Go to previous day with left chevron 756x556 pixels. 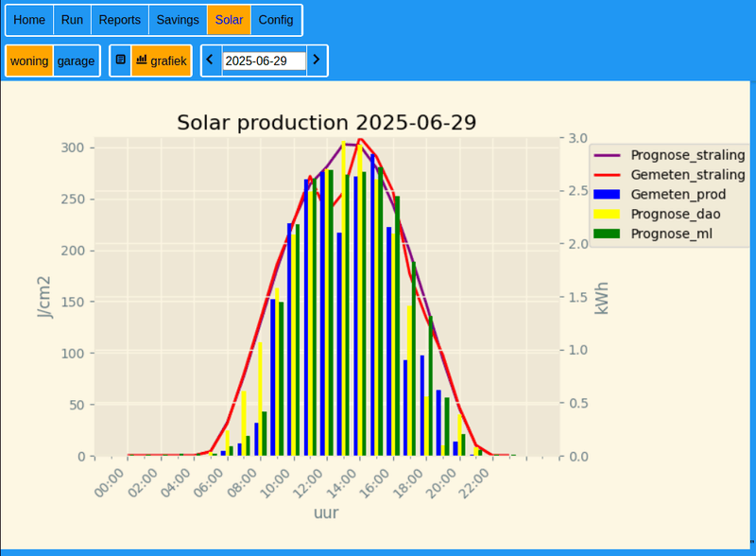click(210, 60)
